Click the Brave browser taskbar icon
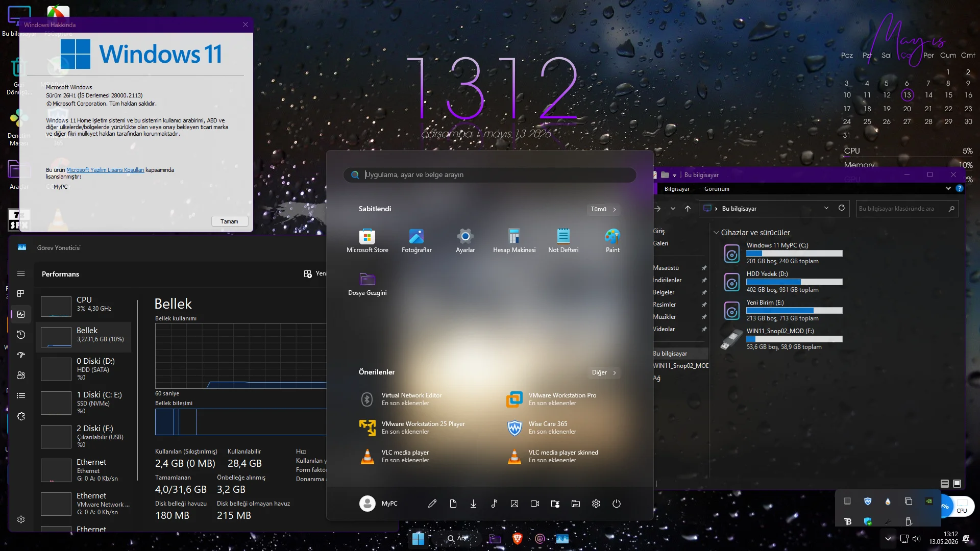This screenshot has height=551, width=980. click(517, 538)
